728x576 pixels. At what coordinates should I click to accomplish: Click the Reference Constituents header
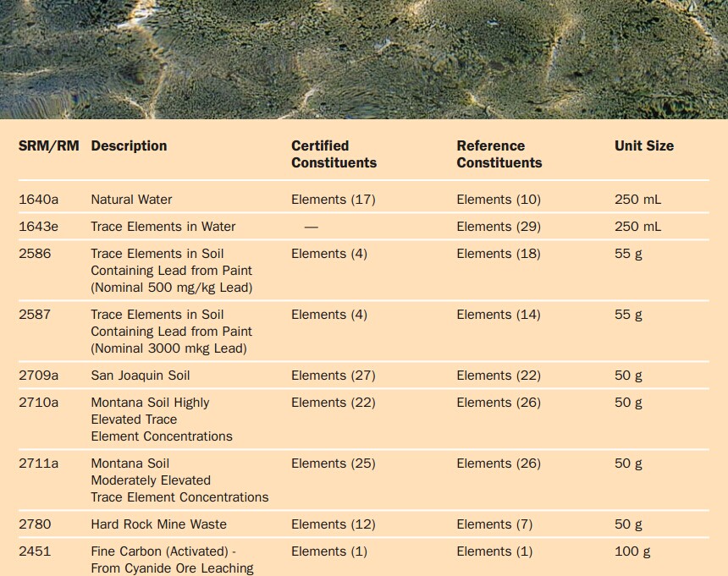(499, 154)
